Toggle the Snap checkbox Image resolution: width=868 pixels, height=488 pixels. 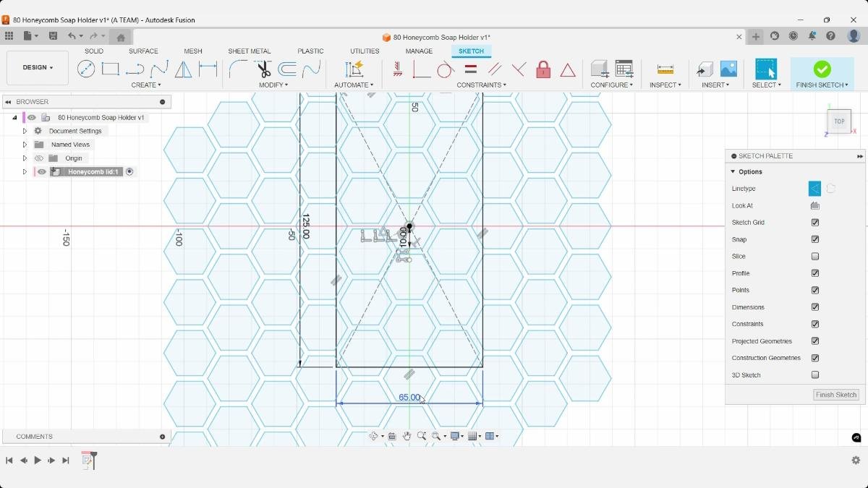click(x=815, y=239)
